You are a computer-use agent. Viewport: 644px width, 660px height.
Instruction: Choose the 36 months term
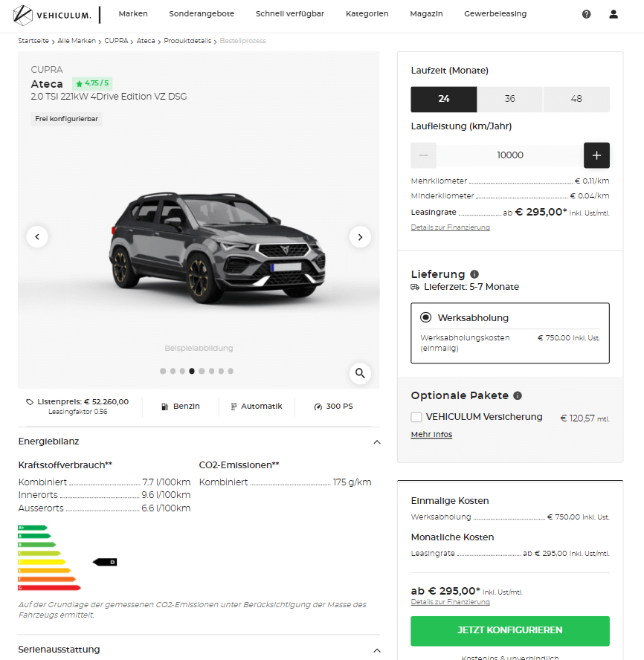pos(509,99)
